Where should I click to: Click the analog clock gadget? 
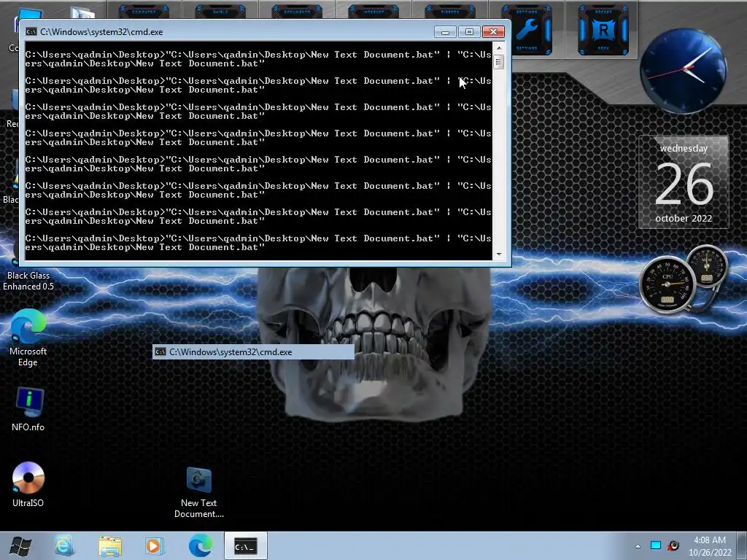684,71
